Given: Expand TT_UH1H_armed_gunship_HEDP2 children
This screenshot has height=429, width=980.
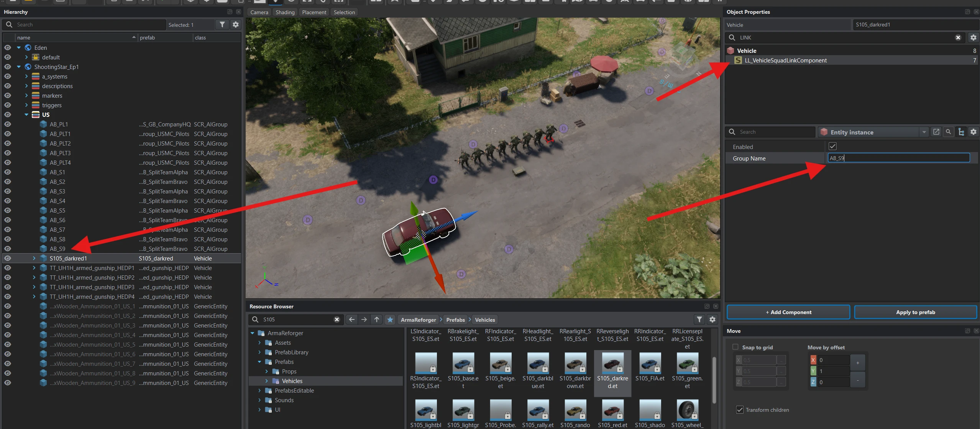Looking at the screenshot, I should click(34, 277).
